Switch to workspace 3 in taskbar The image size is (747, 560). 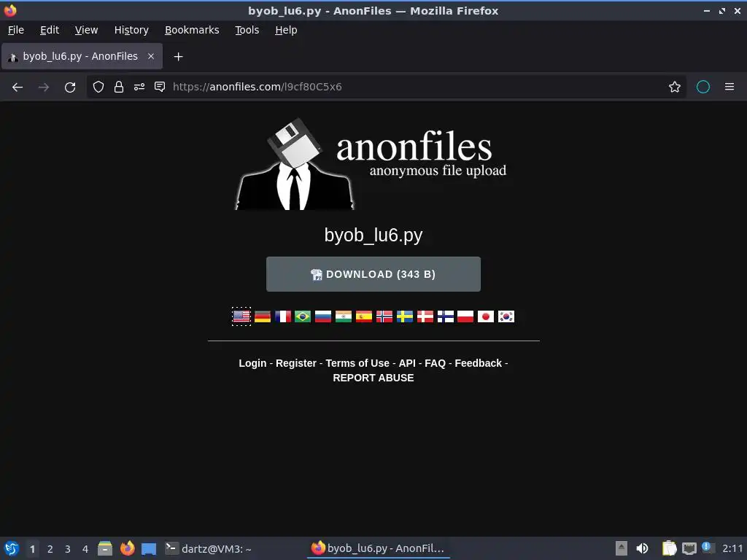(68, 549)
